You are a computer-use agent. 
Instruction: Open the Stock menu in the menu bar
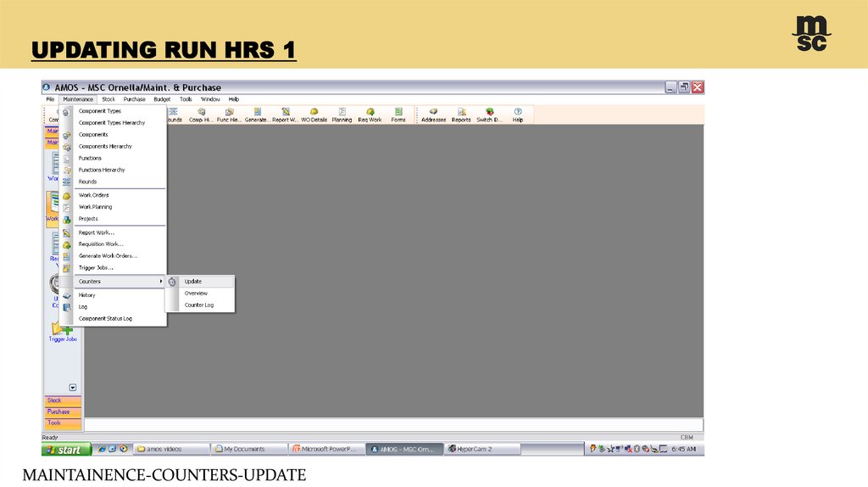coord(108,99)
